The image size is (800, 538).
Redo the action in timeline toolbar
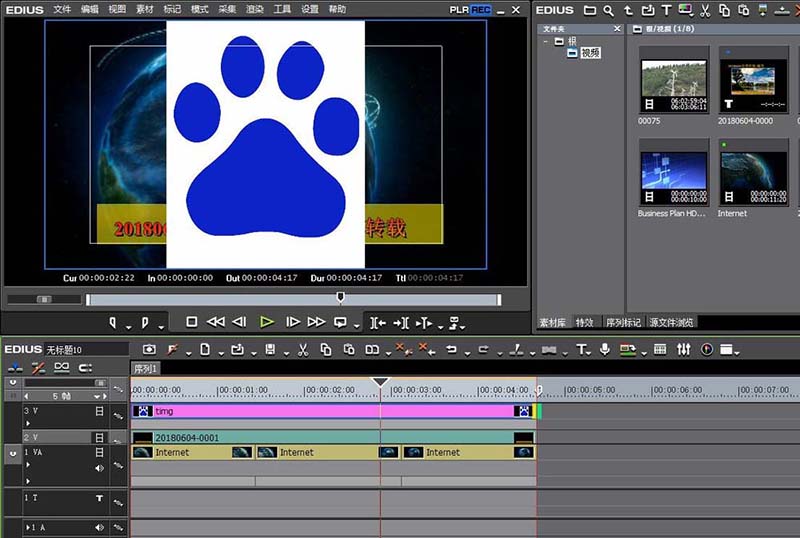click(484, 349)
